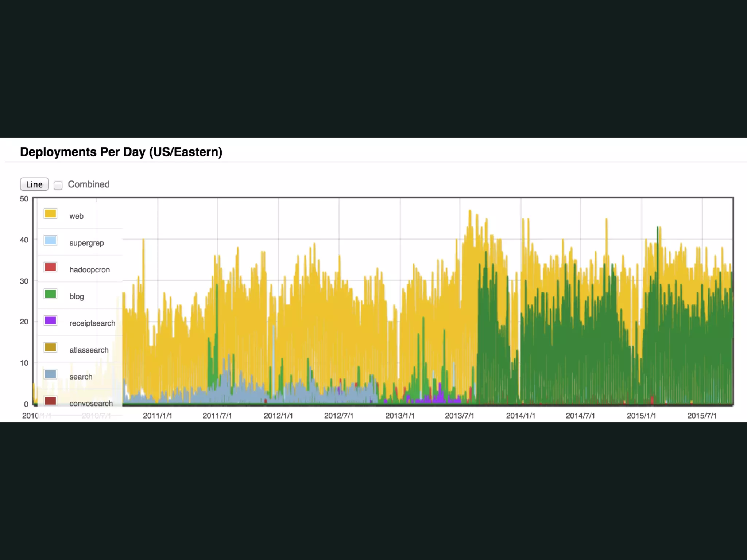The width and height of the screenshot is (747, 560).
Task: Click the Line chart mode button
Action: coord(34,184)
